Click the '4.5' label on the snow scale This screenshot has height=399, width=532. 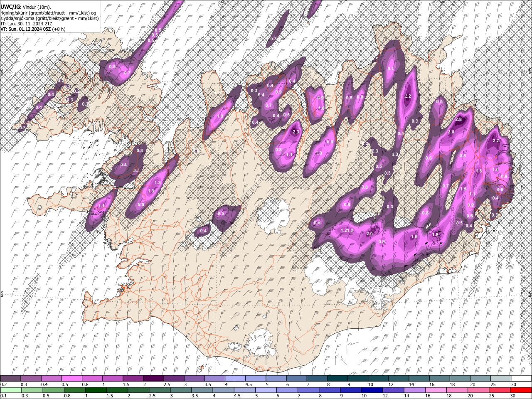click(249, 384)
